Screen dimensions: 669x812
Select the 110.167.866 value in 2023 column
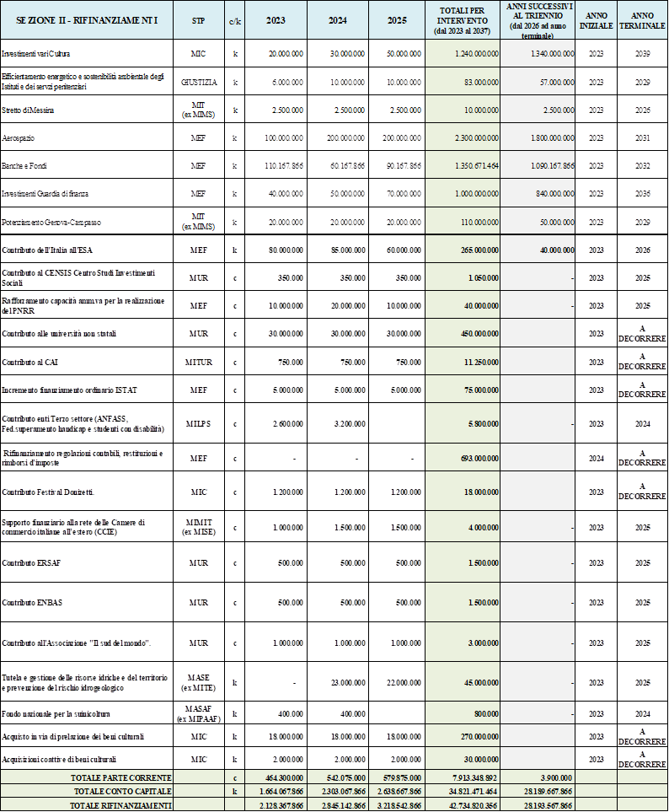click(x=282, y=165)
